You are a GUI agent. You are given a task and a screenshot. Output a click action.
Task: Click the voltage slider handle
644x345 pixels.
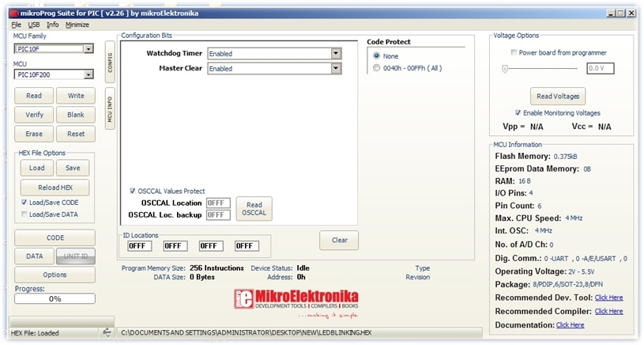click(505, 69)
